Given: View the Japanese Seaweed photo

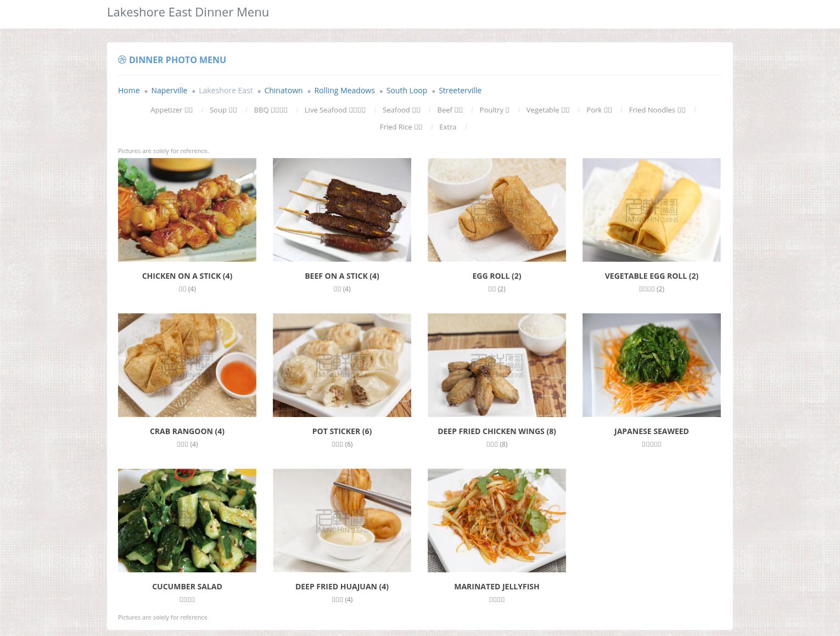Looking at the screenshot, I should tap(652, 365).
